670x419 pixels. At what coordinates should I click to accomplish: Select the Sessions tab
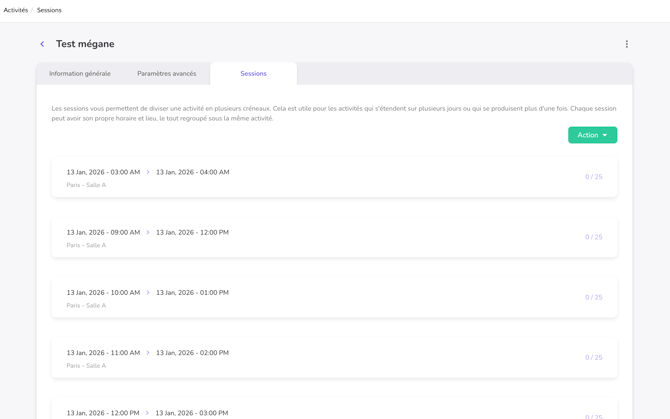253,74
